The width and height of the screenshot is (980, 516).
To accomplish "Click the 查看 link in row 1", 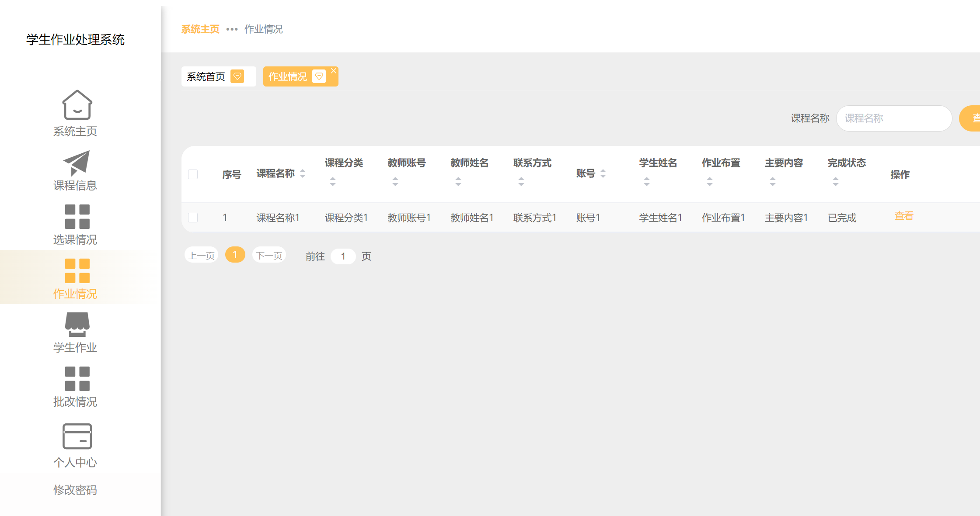I will click(903, 216).
